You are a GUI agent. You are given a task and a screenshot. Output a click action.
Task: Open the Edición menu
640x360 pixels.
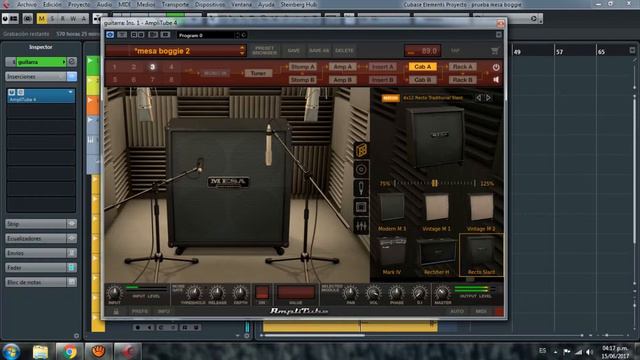point(53,4)
